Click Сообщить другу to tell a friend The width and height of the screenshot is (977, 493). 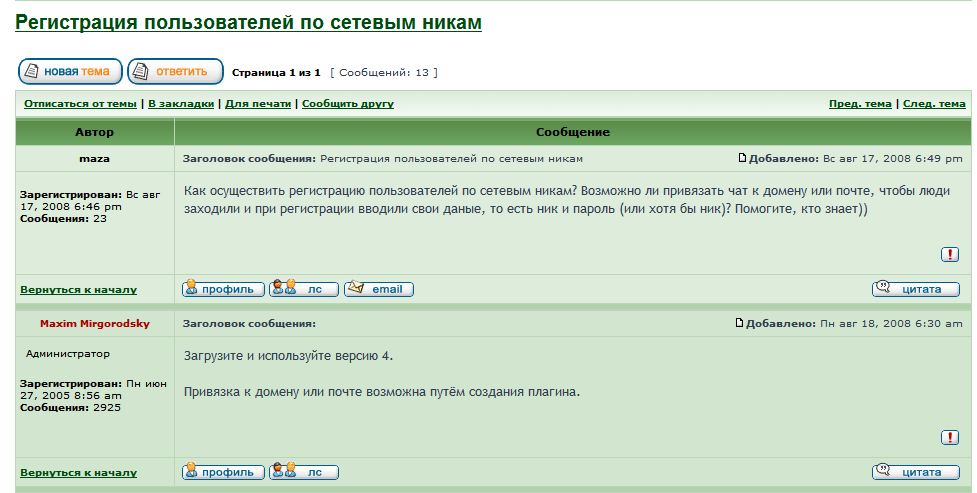tap(348, 104)
